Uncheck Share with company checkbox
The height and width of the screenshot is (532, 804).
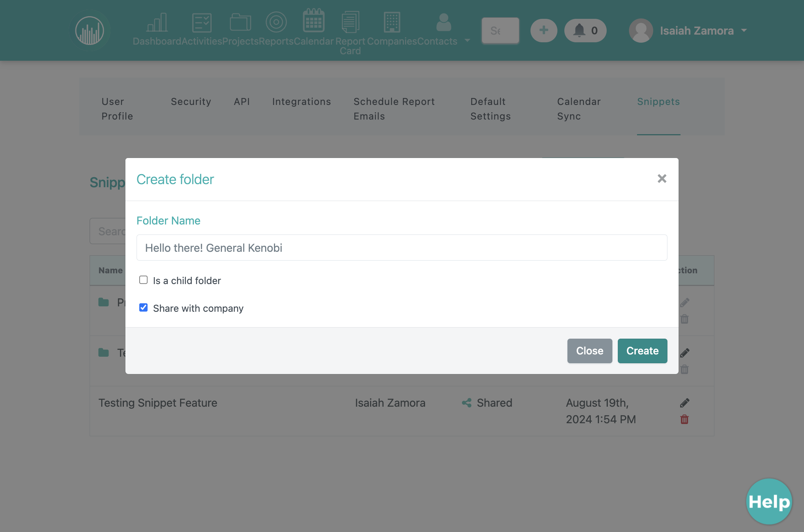coord(143,308)
